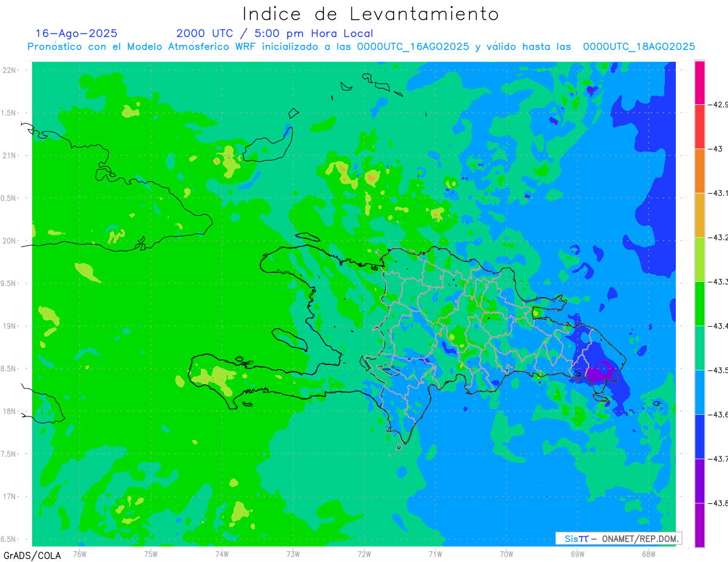Pick the red legend swatch below -42.9
Screen dimensions: 728x562
(x=699, y=126)
